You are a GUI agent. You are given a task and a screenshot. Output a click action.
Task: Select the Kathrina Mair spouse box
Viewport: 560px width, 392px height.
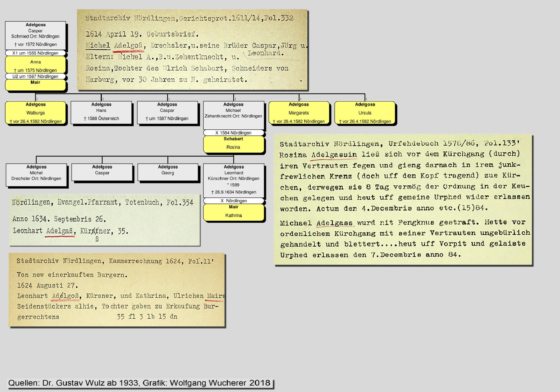point(234,212)
